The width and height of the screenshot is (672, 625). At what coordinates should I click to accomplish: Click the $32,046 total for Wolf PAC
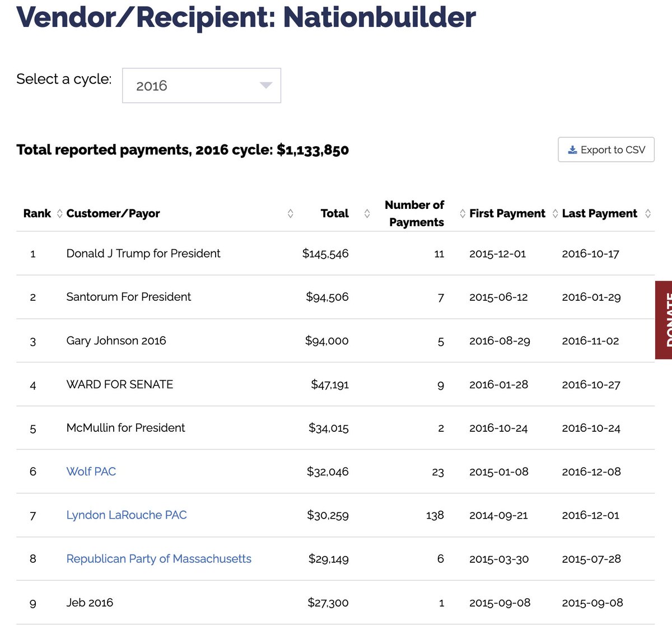tap(328, 472)
